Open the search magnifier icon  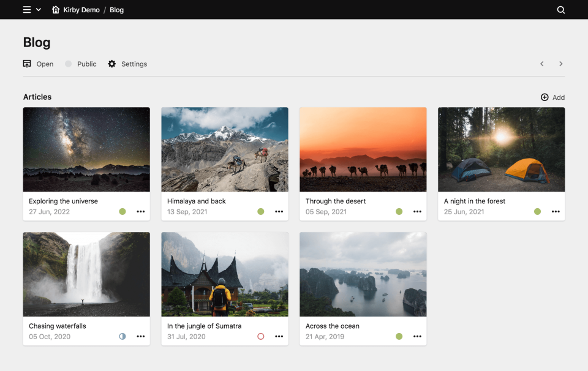click(x=560, y=10)
